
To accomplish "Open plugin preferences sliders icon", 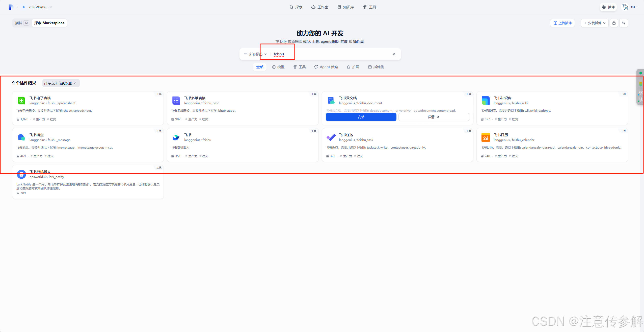I will (x=624, y=23).
